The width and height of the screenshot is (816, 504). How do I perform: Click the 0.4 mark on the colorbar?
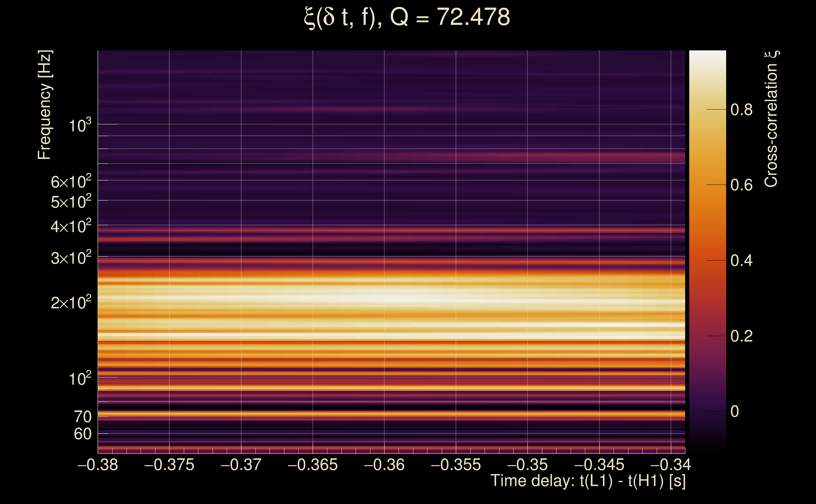coord(741,260)
